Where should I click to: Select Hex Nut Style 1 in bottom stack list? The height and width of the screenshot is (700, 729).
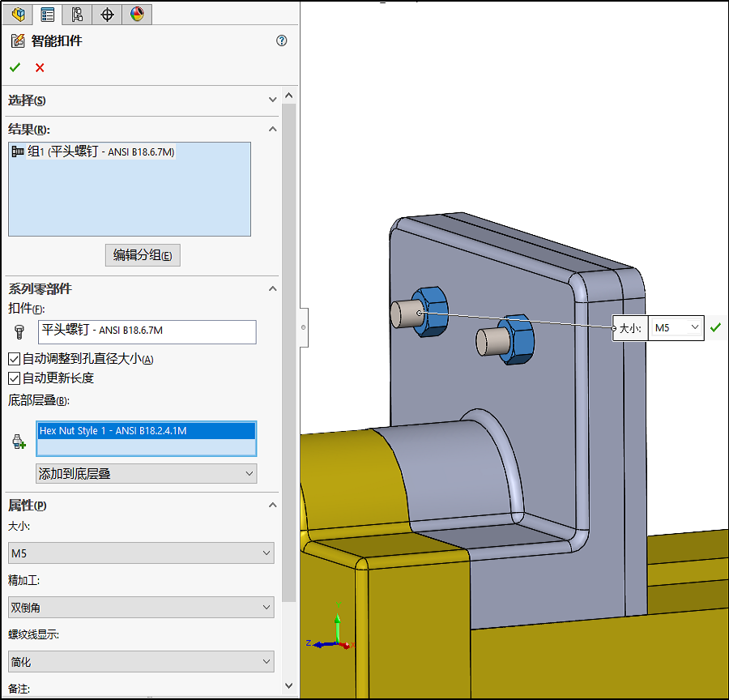point(146,431)
